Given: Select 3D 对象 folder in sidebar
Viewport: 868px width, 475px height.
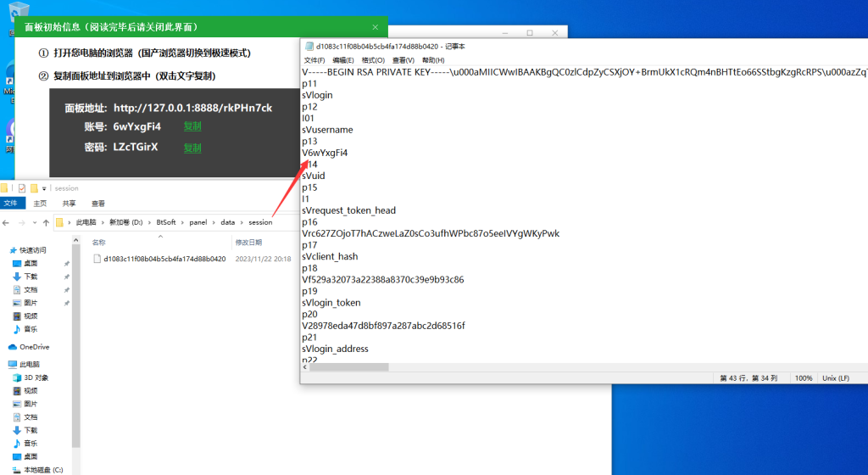Looking at the screenshot, I should (35, 377).
